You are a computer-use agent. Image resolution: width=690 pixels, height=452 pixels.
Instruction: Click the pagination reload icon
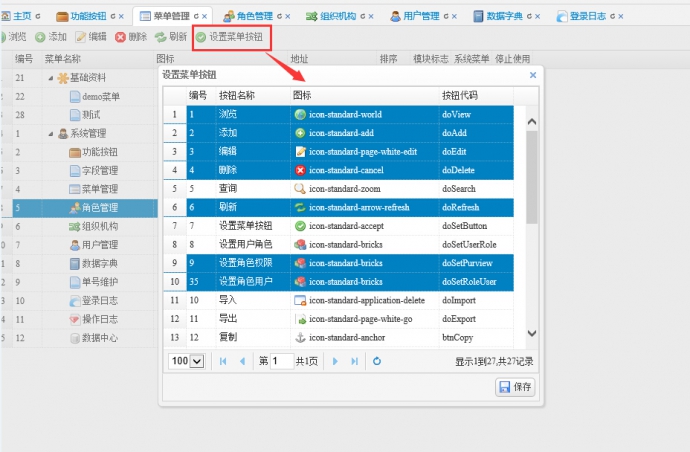[x=377, y=361]
